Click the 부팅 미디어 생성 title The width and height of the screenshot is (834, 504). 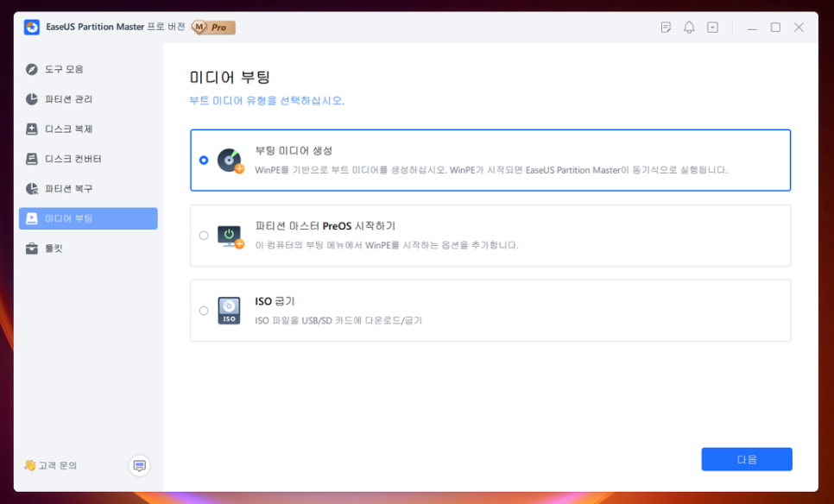click(x=294, y=151)
